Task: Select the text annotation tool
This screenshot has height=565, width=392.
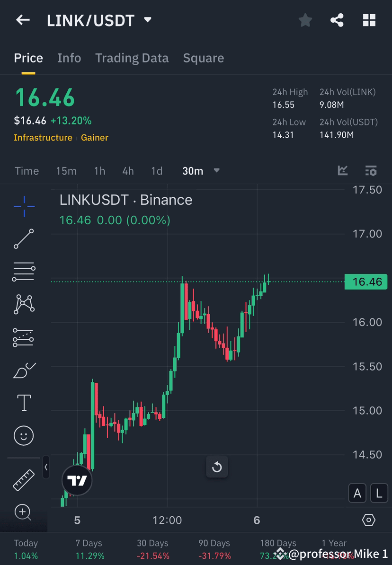Action: [24, 403]
